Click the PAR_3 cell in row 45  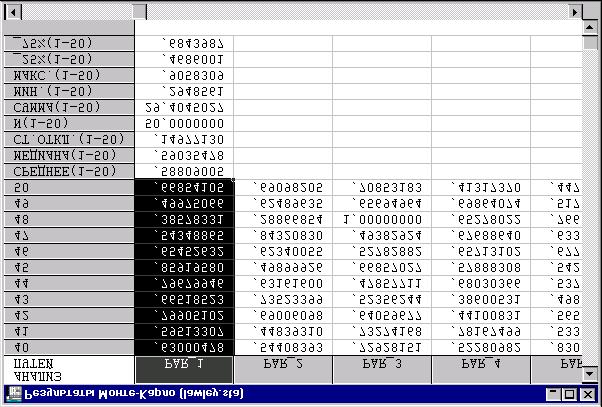(x=382, y=268)
